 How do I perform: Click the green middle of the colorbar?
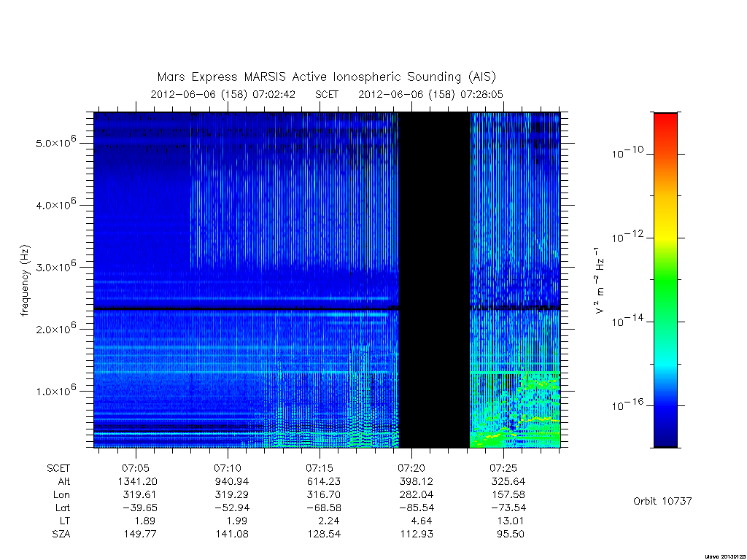tap(665, 280)
